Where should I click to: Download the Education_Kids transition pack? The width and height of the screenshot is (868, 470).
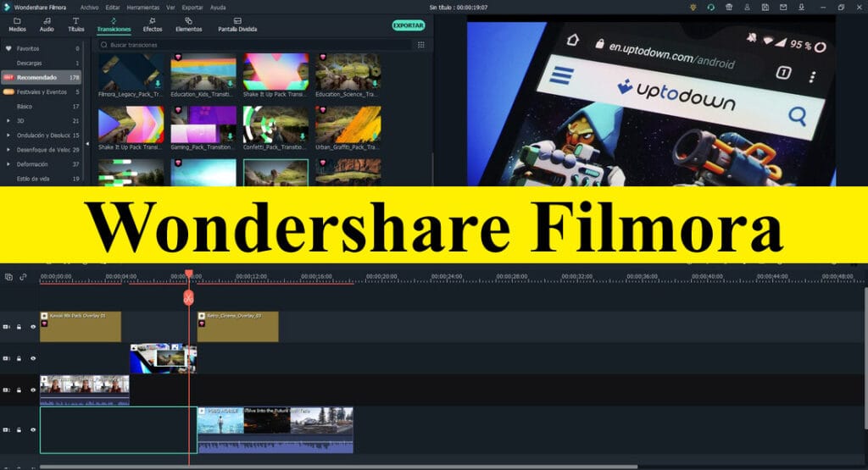231,84
